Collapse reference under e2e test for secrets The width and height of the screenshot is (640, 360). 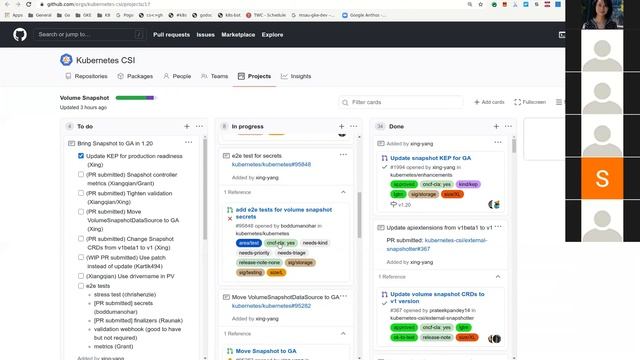343,192
